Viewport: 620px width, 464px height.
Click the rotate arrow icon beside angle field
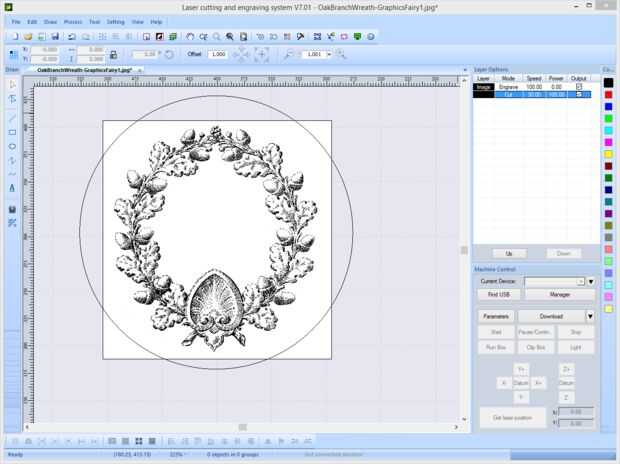[x=169, y=55]
